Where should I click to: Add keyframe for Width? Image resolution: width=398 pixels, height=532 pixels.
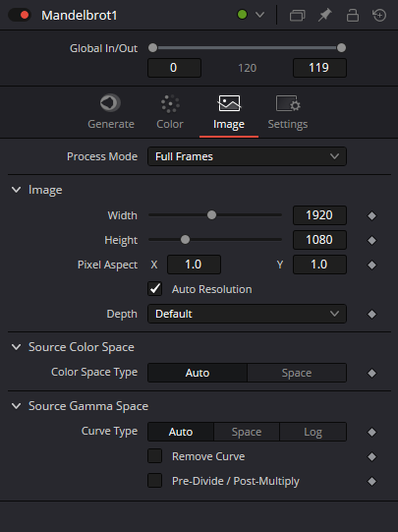coord(371,215)
